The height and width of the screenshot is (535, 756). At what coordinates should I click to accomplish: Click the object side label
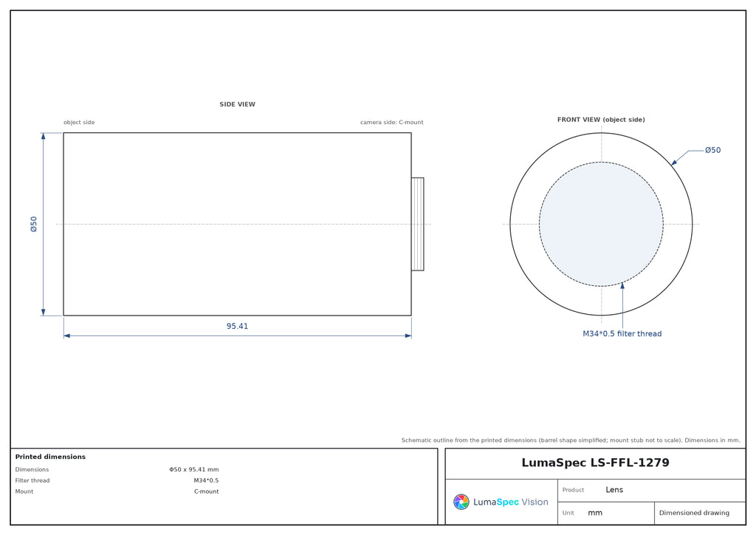[x=79, y=123]
